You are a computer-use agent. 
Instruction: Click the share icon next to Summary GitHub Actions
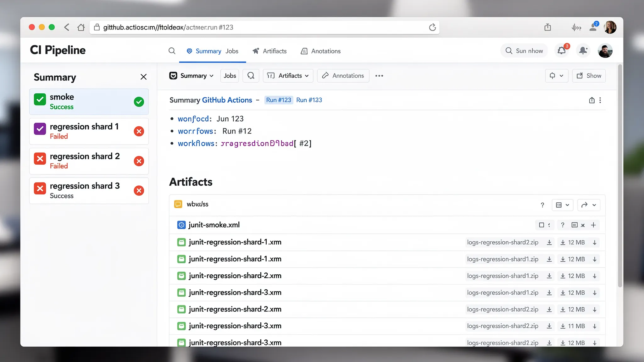(x=592, y=100)
